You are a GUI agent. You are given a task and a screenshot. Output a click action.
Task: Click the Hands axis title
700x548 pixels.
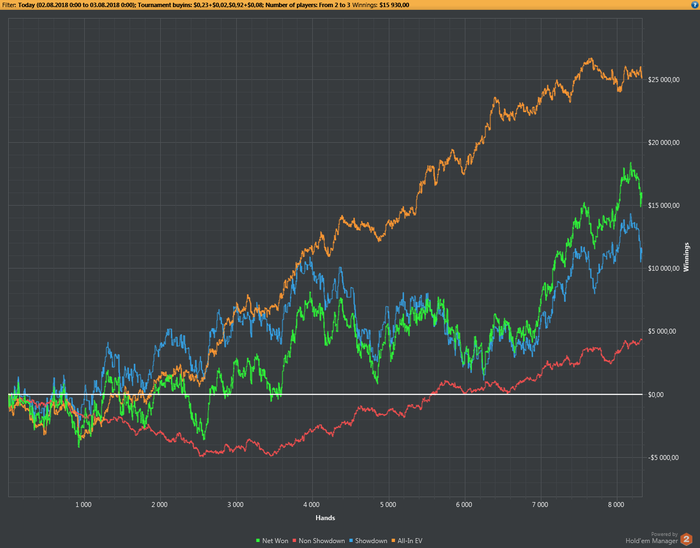point(325,518)
